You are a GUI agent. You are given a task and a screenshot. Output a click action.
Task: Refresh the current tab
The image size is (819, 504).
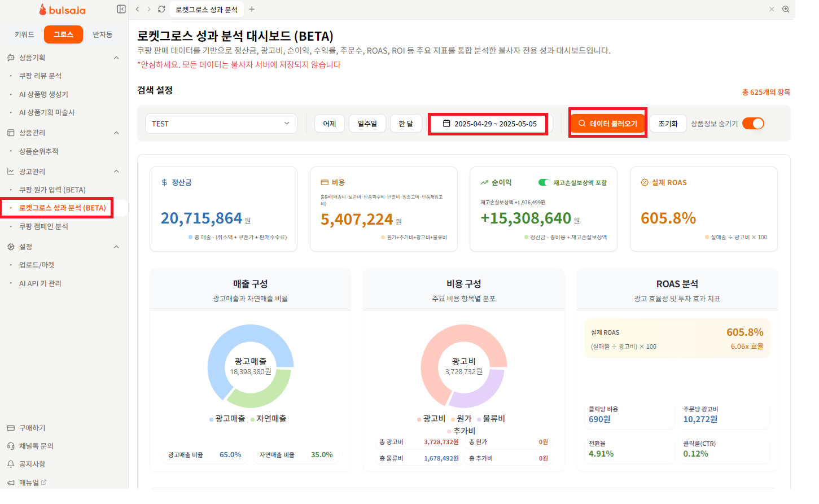161,9
